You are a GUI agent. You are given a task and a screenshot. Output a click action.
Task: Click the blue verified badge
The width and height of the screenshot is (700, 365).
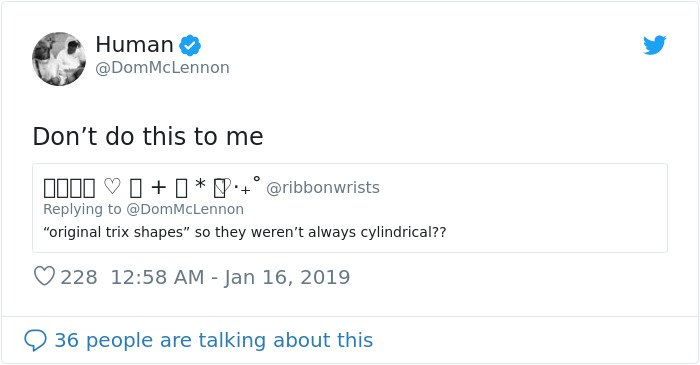click(190, 46)
